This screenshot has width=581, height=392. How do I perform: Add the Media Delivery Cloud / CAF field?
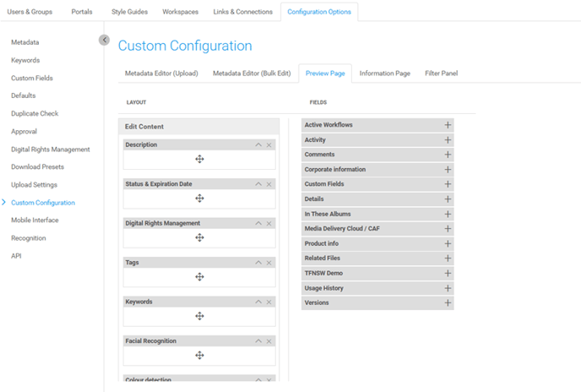point(448,229)
